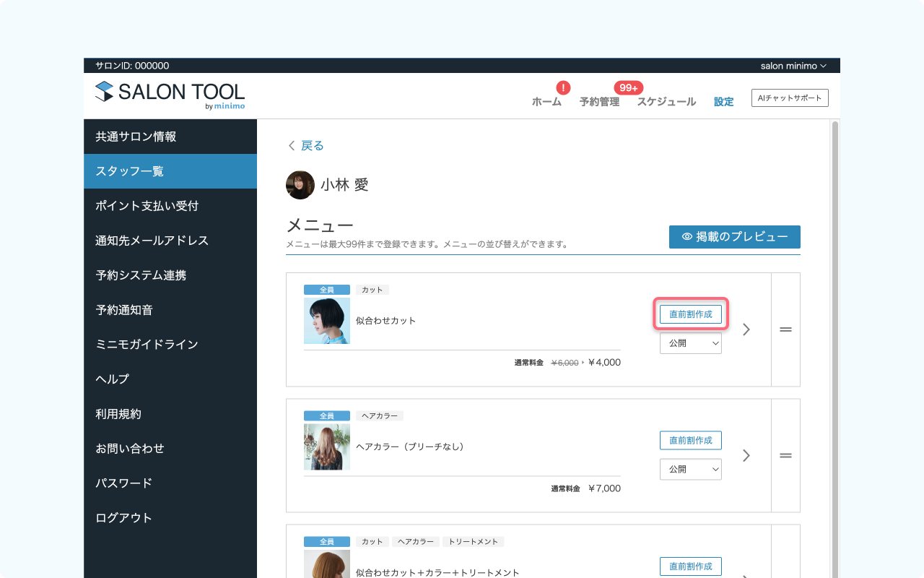Open パスワード in sidebar
Viewport: 924px width, 578px height.
coord(170,483)
